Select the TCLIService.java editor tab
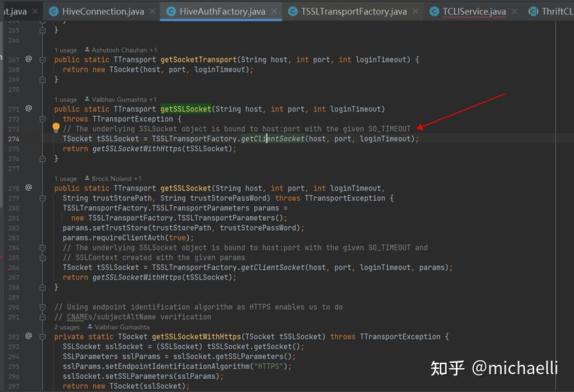Viewport: 574px width, 392px height. tap(474, 11)
